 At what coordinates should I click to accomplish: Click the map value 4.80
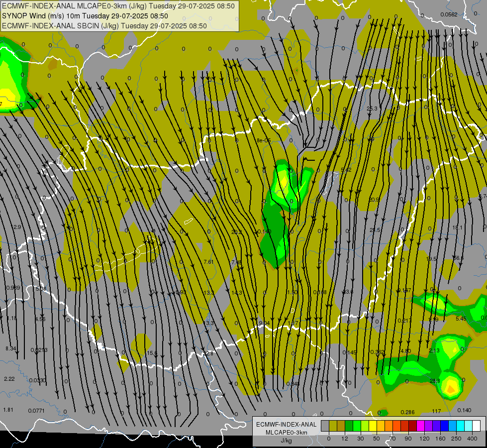pos(406,351)
